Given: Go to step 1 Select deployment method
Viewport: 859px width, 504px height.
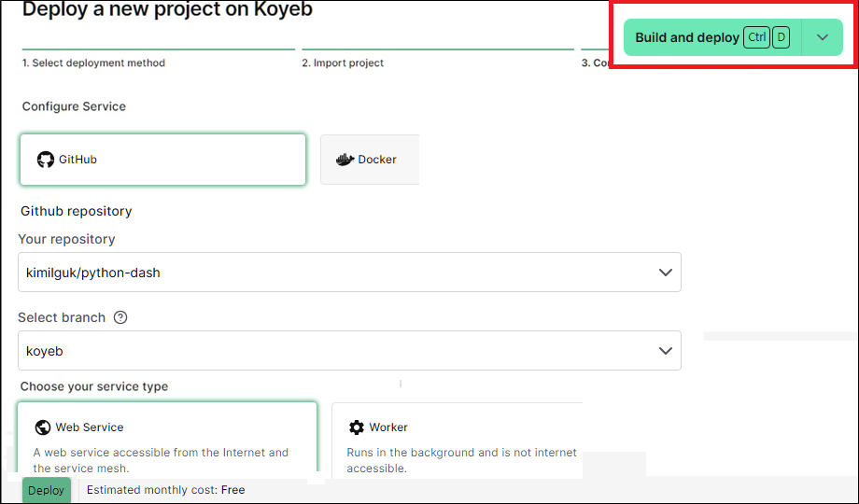Looking at the screenshot, I should 93,63.
